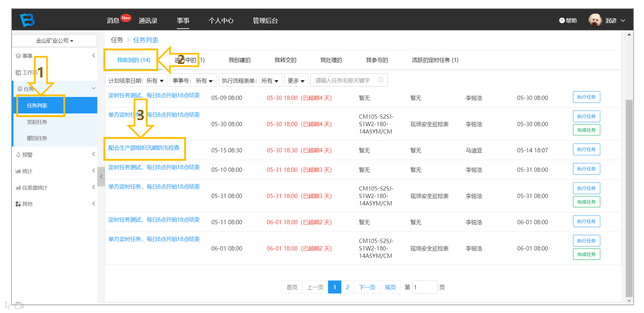
Task: Collapse the sidebar with the panel handle
Action: click(x=101, y=177)
